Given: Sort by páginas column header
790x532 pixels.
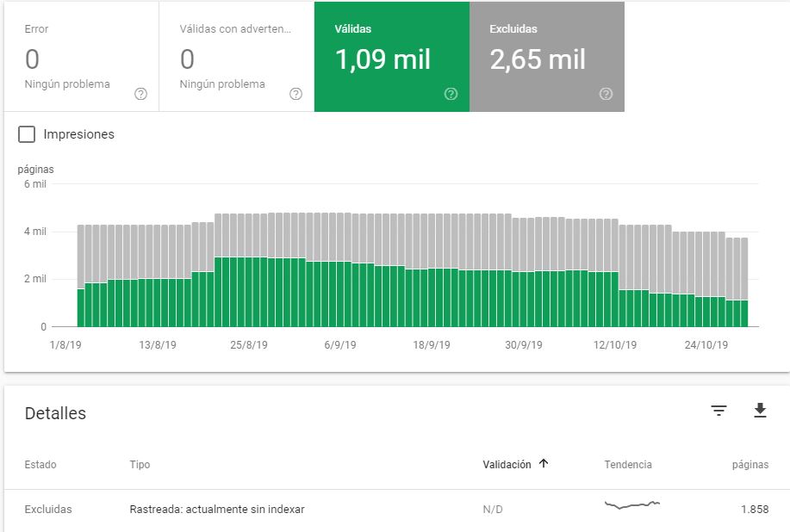Looking at the screenshot, I should (x=750, y=465).
